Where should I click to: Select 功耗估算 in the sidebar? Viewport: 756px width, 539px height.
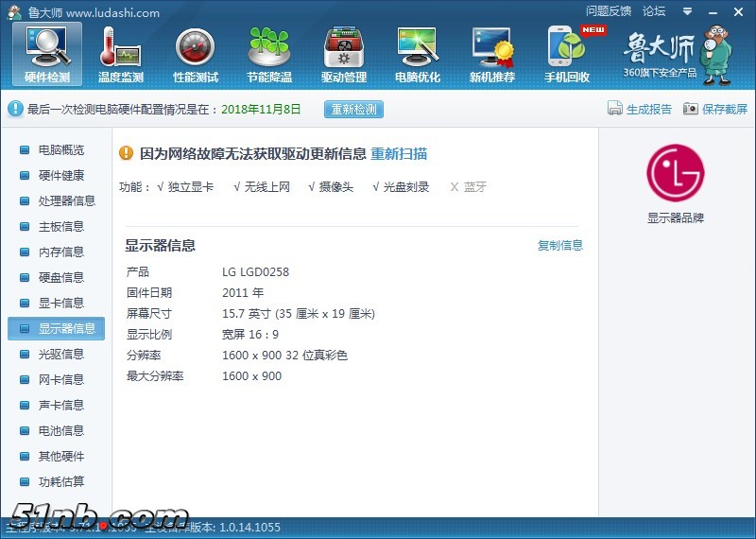pyautogui.click(x=60, y=482)
